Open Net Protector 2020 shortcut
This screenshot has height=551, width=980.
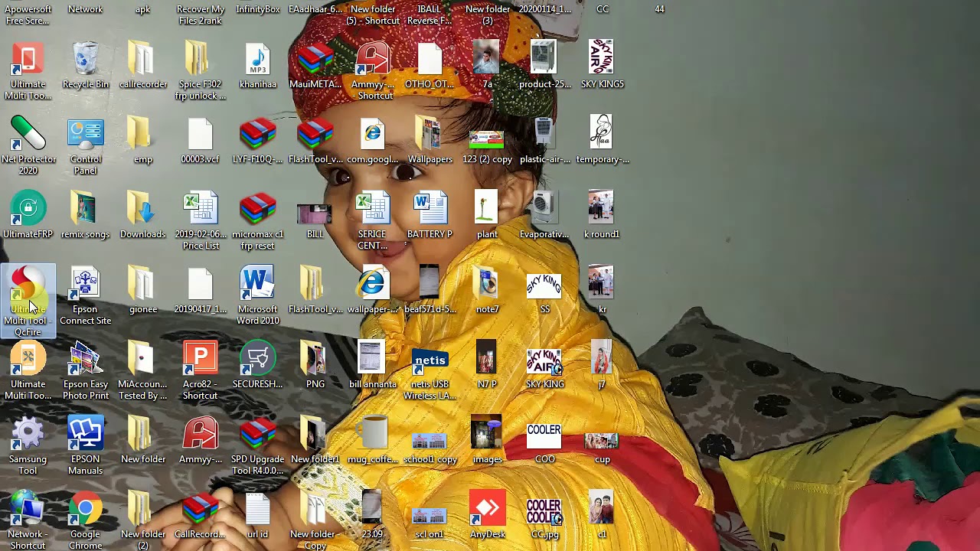[x=28, y=135]
